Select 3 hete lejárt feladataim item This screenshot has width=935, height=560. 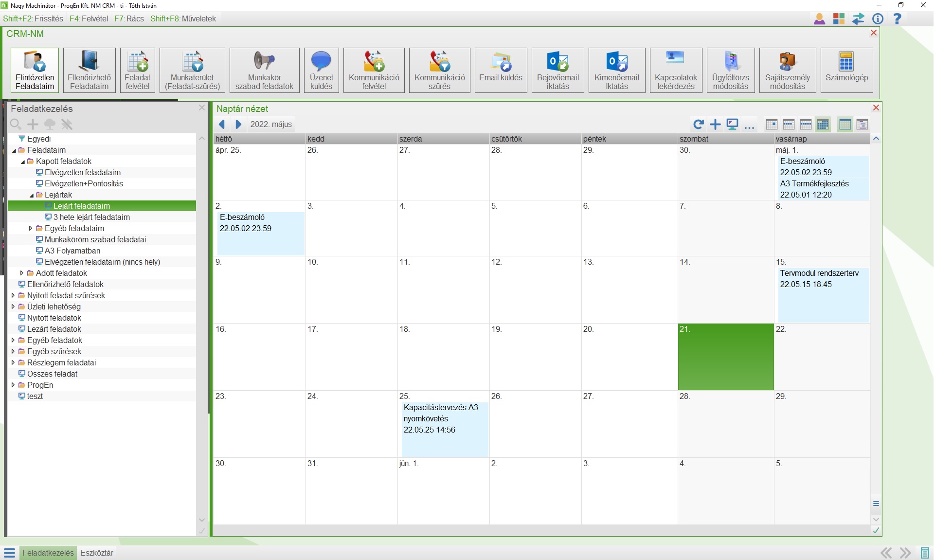91,217
